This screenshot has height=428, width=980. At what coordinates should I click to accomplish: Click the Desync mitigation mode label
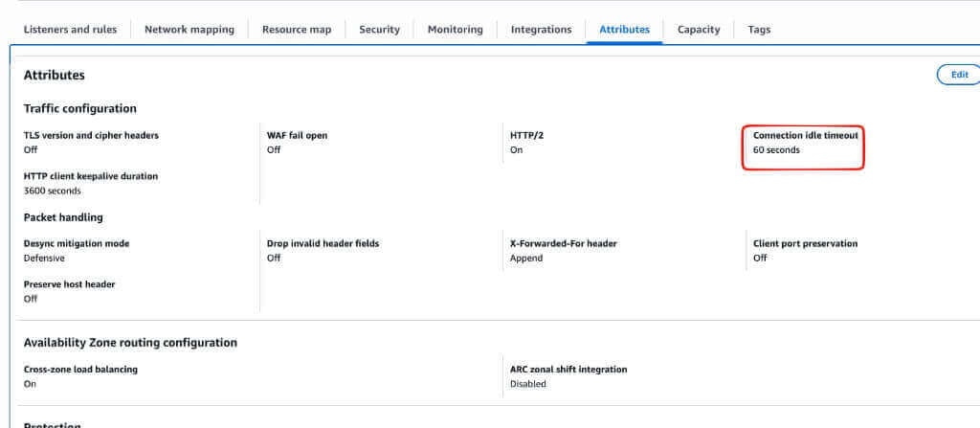click(x=77, y=243)
